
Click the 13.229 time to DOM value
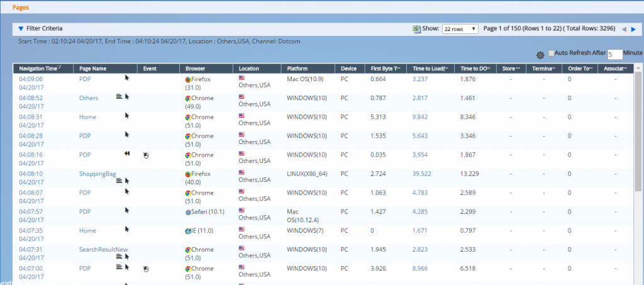pyautogui.click(x=469, y=174)
